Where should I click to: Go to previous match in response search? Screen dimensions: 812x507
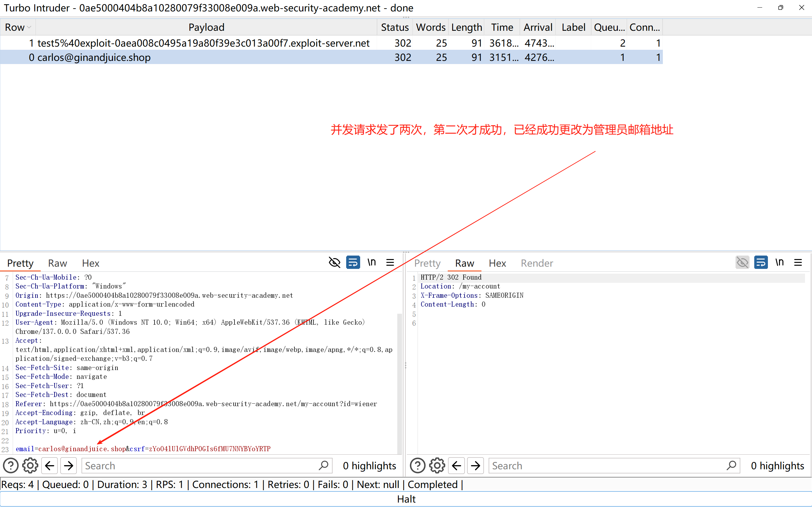(x=456, y=466)
